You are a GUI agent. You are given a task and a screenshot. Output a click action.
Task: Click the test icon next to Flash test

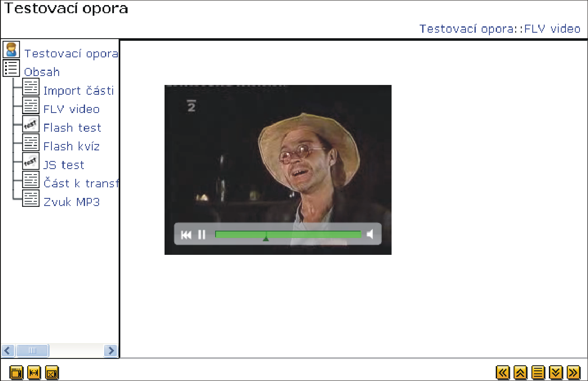click(31, 124)
